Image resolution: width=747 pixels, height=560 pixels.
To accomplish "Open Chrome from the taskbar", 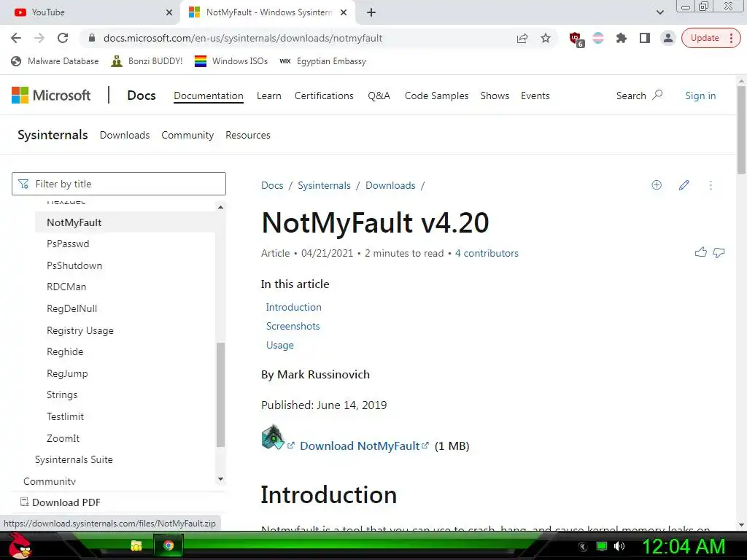I will tap(169, 545).
